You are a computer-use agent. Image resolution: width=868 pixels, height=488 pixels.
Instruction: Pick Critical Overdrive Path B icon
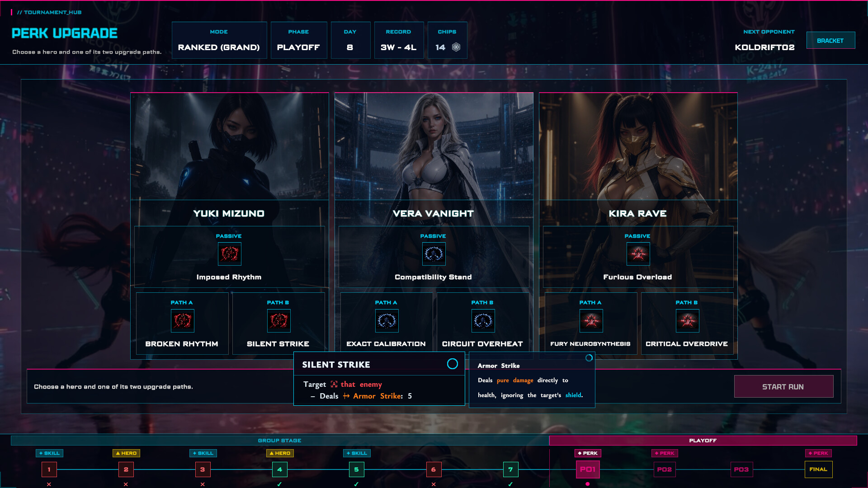(x=687, y=320)
